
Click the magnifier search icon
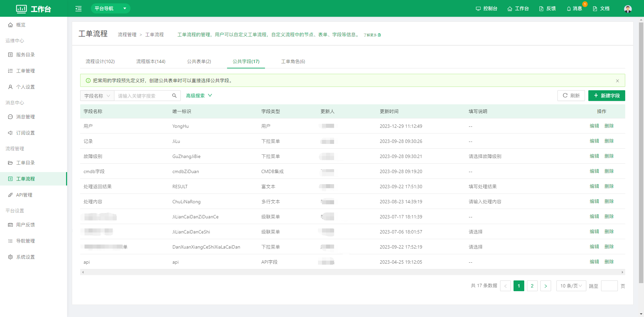click(174, 96)
